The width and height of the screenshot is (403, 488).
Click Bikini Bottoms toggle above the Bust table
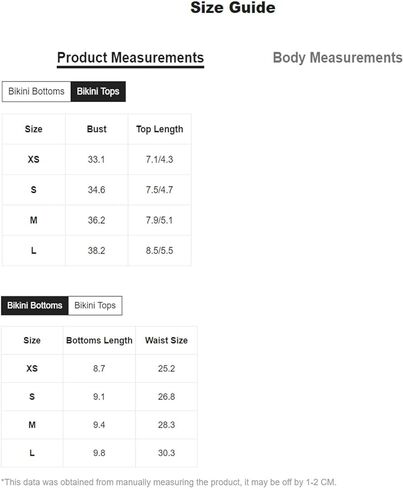coord(36,91)
